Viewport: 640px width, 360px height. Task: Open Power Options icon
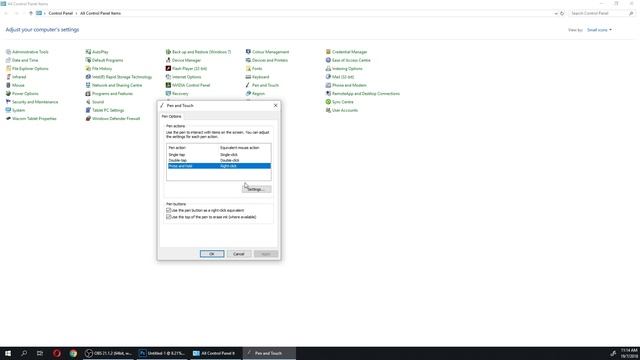tap(8, 93)
